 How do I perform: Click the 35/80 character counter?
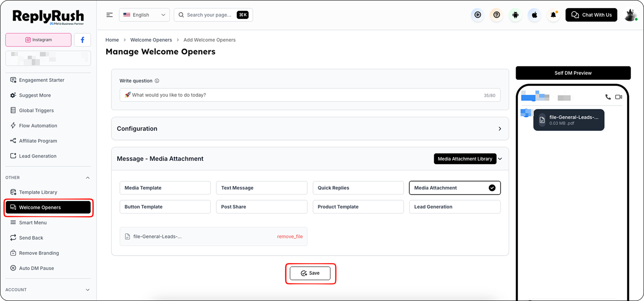[489, 95]
